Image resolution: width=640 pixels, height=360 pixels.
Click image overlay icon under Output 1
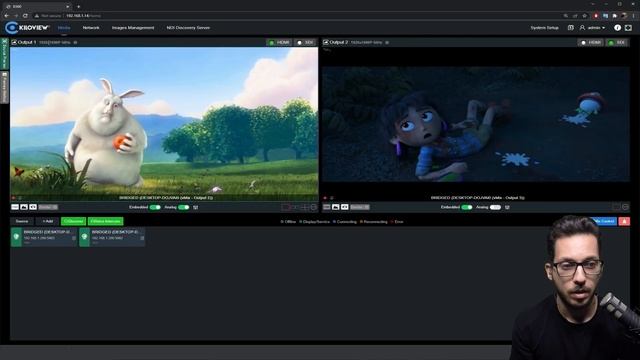pos(24,207)
